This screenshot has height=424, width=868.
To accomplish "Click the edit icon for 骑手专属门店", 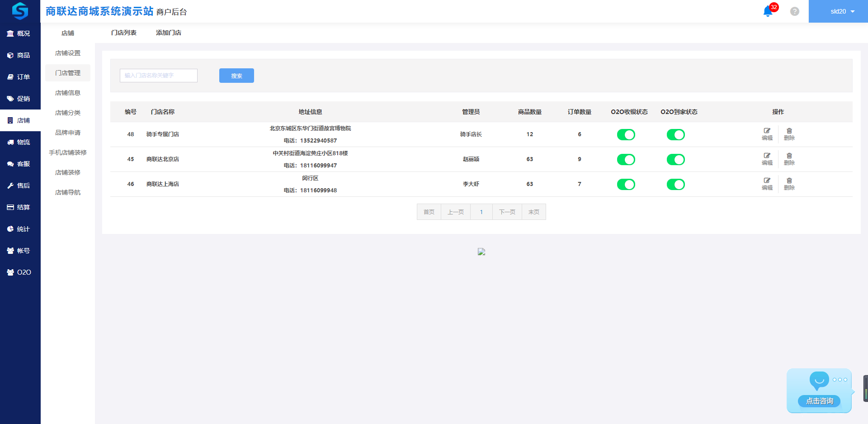I will tap(767, 134).
